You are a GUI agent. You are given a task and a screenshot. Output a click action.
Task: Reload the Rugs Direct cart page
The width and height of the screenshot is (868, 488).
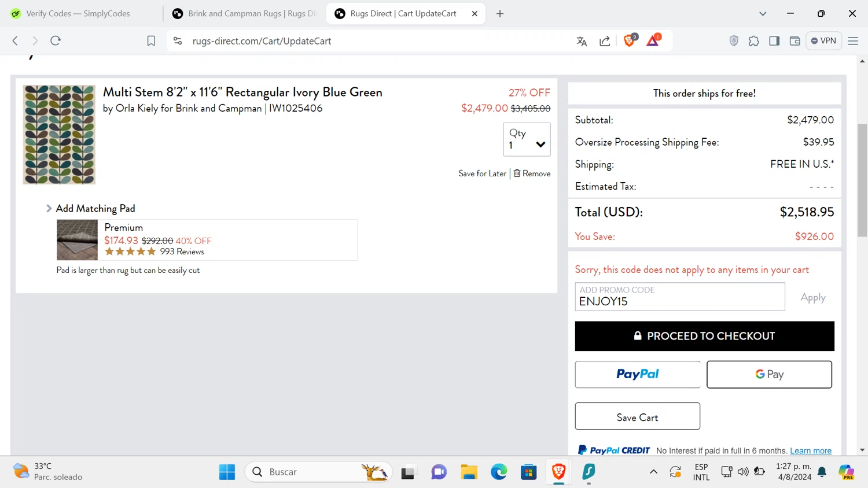click(56, 40)
